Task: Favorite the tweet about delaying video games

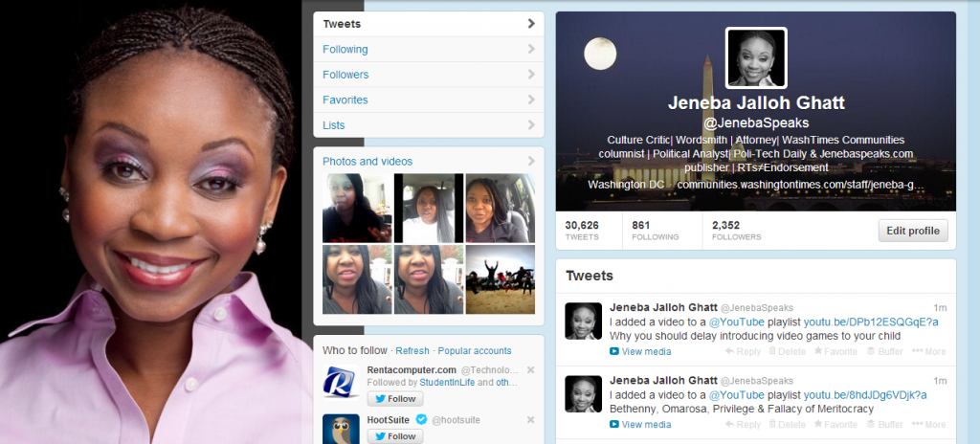Action: pyautogui.click(x=835, y=351)
